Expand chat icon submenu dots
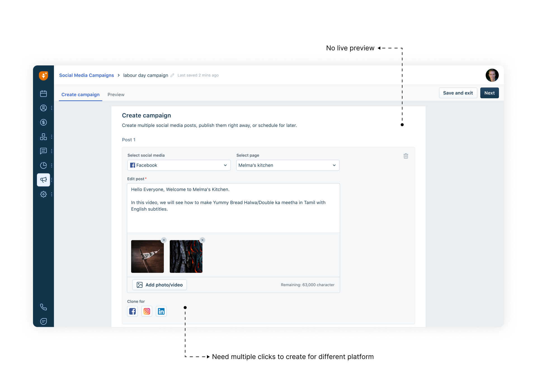 52,151
